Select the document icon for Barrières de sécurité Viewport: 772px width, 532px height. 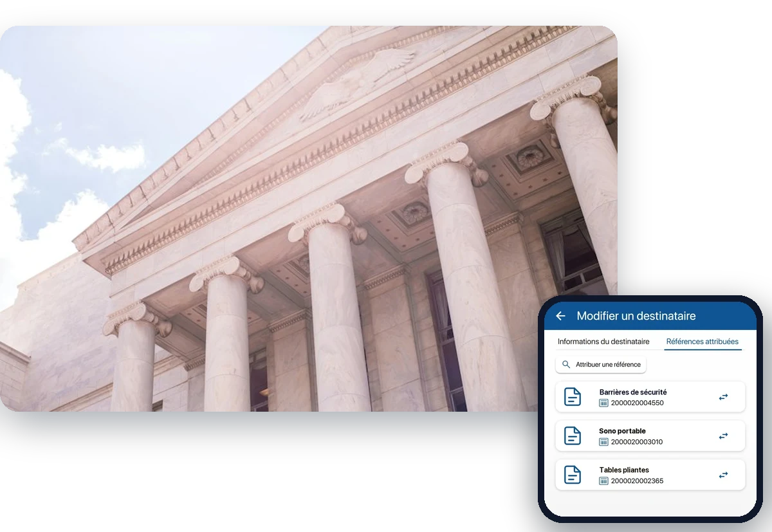[573, 397]
